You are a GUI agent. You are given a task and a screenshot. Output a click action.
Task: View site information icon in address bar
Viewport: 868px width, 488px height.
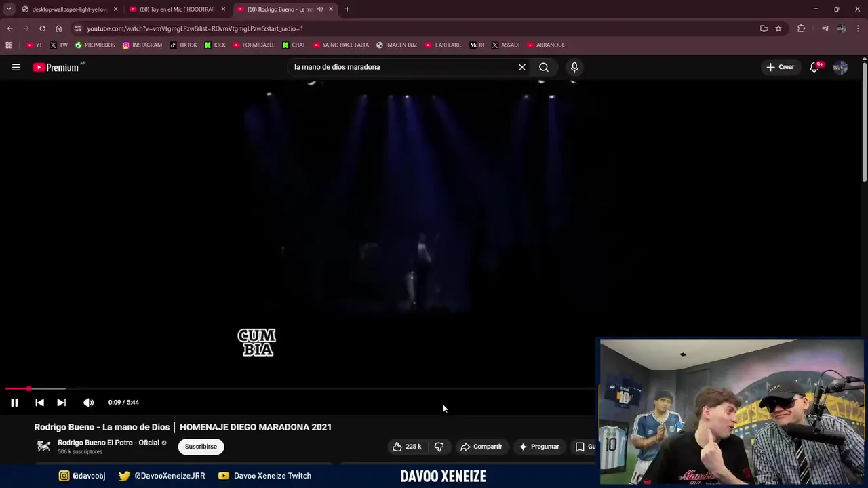[x=78, y=28]
